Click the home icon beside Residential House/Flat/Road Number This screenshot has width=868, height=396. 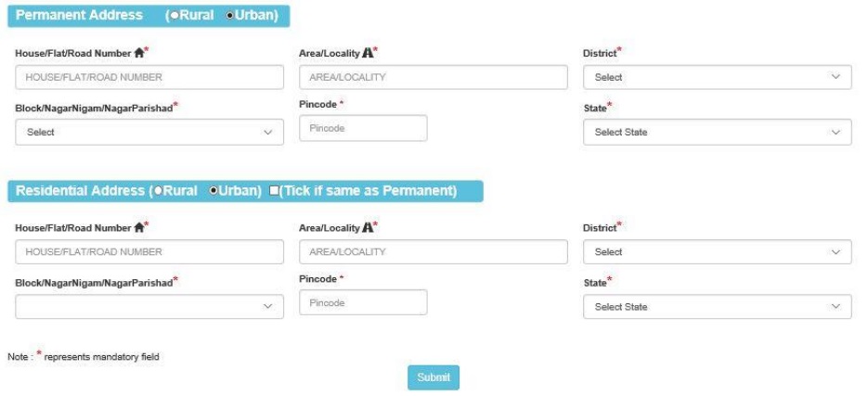pyautogui.click(x=139, y=227)
